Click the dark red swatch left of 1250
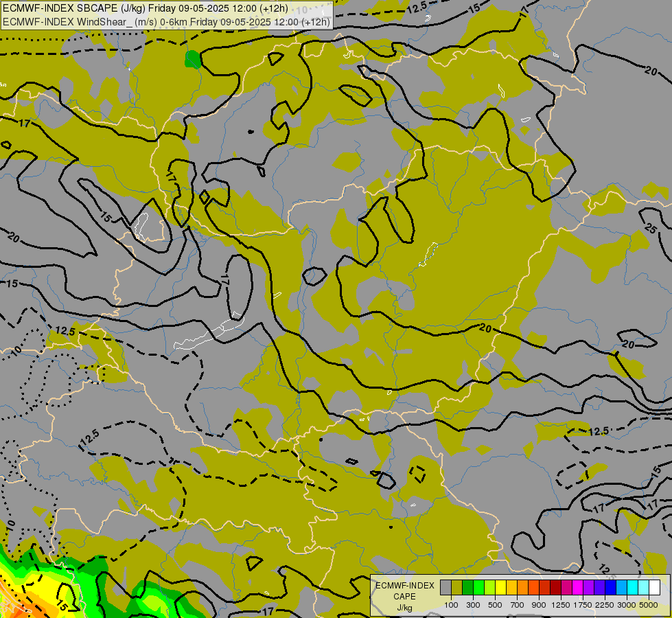The width and height of the screenshot is (672, 618). (555, 588)
